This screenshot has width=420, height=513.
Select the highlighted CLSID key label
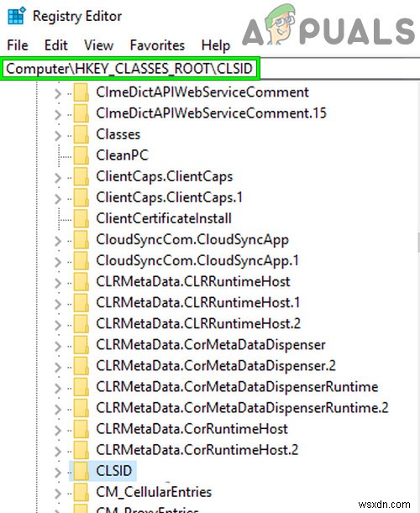point(114,471)
